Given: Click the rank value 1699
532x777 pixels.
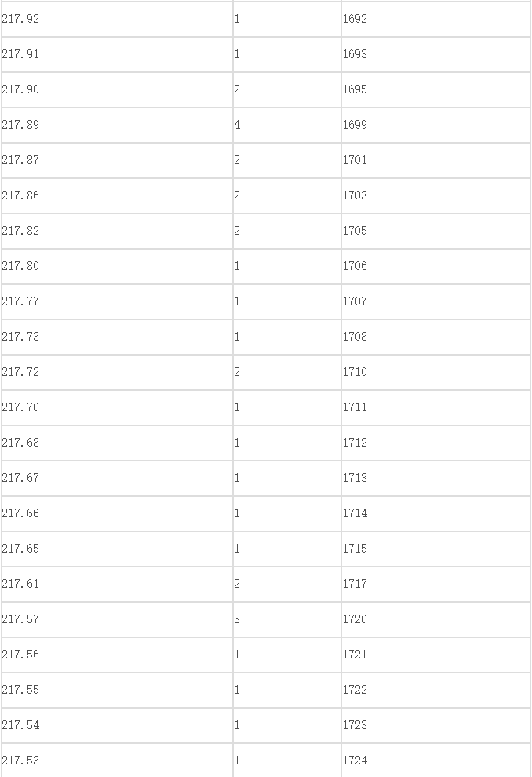Looking at the screenshot, I should point(436,125).
